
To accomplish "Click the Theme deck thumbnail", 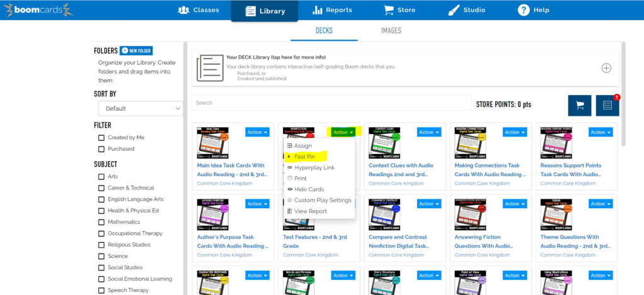I will pyautogui.click(x=556, y=214).
